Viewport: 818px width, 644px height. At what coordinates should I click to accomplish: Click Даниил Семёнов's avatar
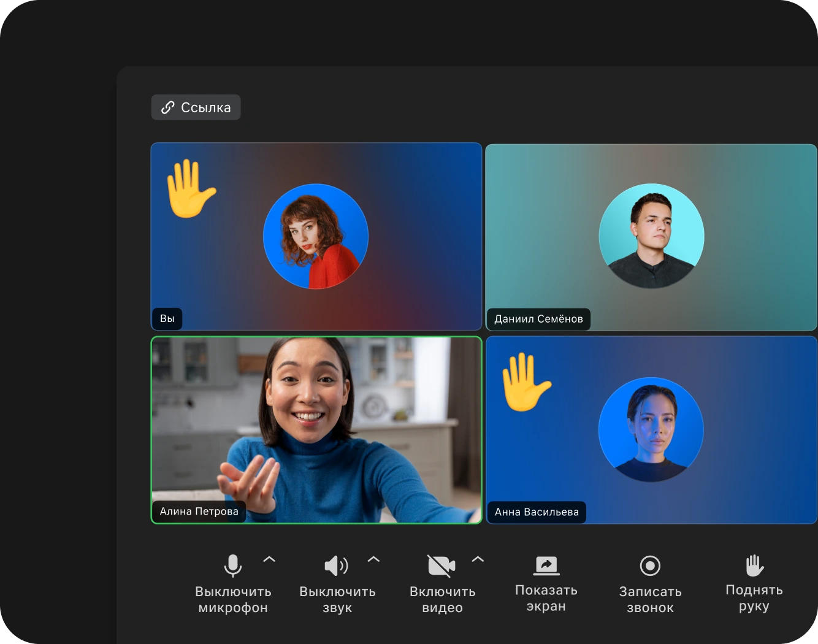coord(651,236)
